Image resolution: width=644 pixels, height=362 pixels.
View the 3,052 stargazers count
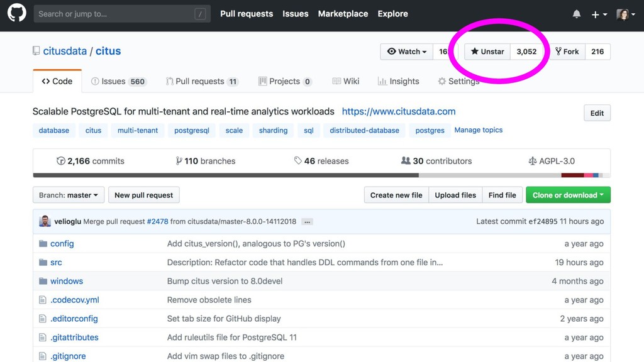(x=526, y=52)
